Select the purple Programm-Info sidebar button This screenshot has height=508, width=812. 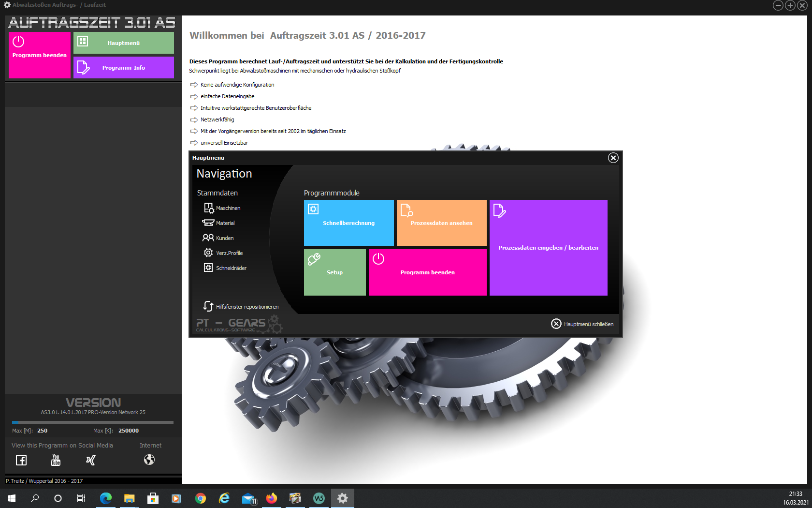(x=124, y=68)
